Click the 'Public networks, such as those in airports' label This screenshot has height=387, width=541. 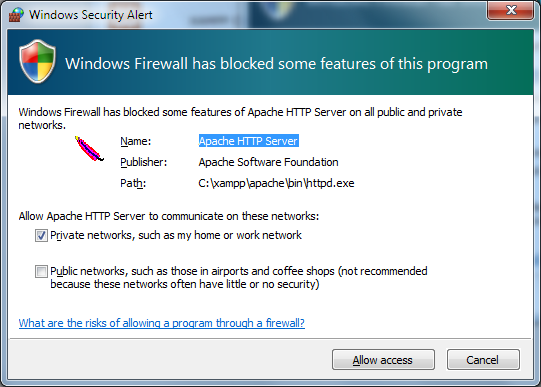tap(239, 278)
